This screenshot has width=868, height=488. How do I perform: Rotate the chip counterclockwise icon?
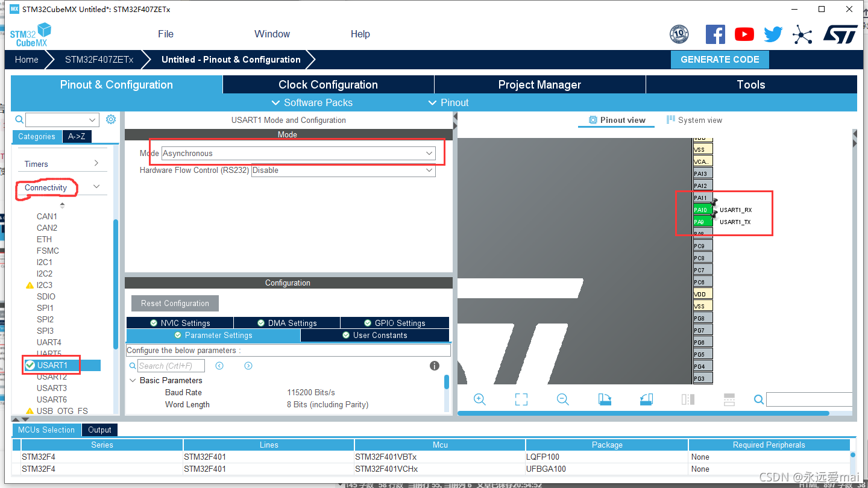646,399
